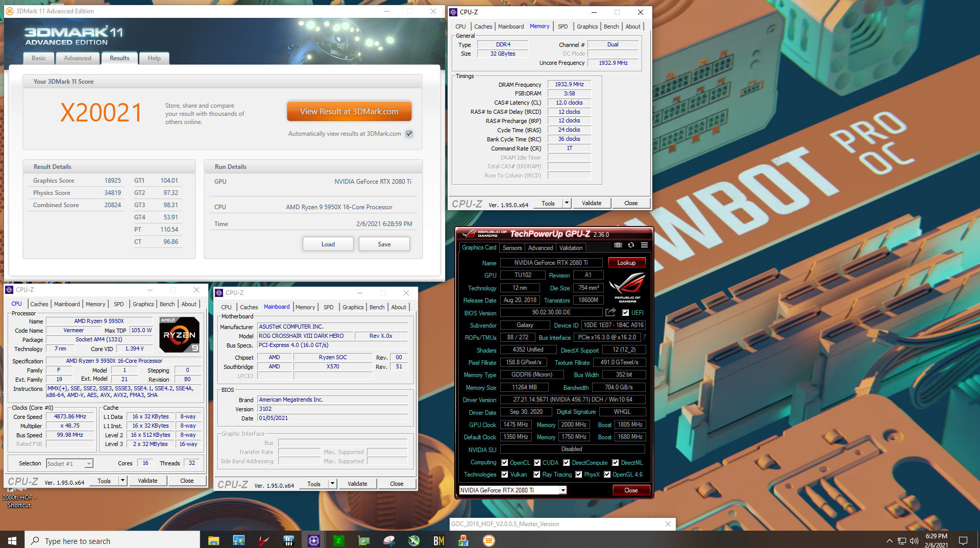Toggle the PhysX checkbox
Viewport: 980px width, 548px height.
[578, 474]
